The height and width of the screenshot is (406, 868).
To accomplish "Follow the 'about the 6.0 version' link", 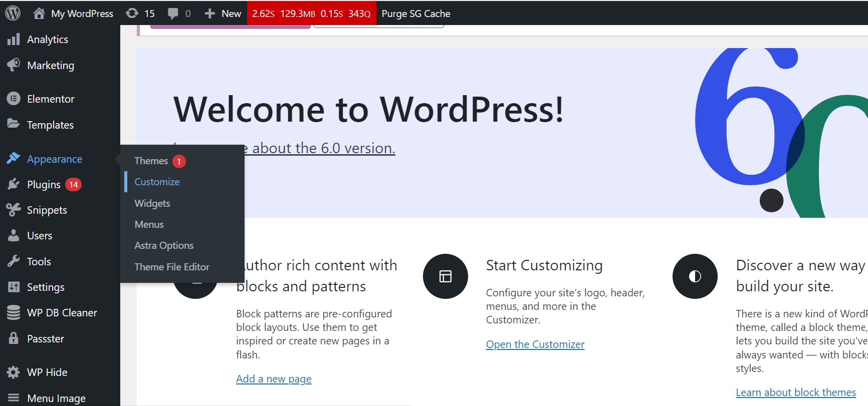I will click(324, 148).
